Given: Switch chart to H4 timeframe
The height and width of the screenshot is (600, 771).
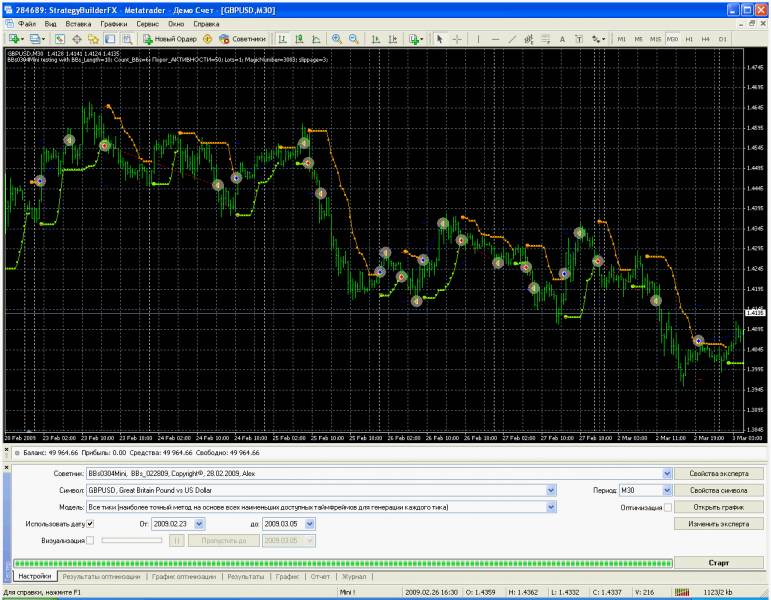Looking at the screenshot, I should click(x=705, y=38).
